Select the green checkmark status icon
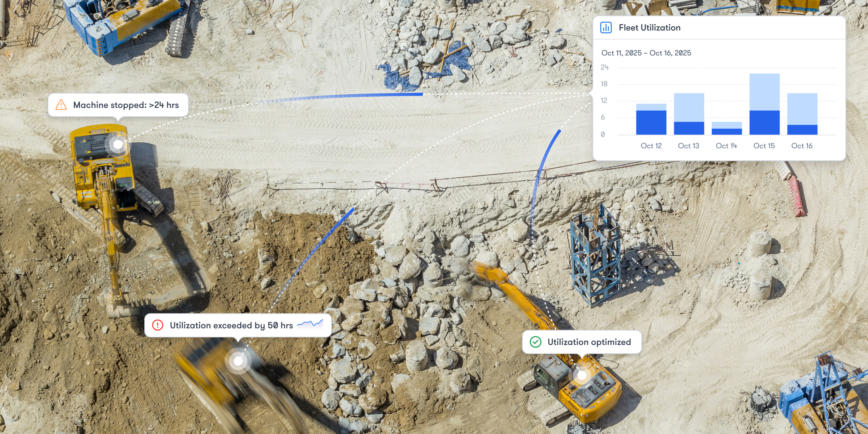This screenshot has width=868, height=434. (536, 342)
